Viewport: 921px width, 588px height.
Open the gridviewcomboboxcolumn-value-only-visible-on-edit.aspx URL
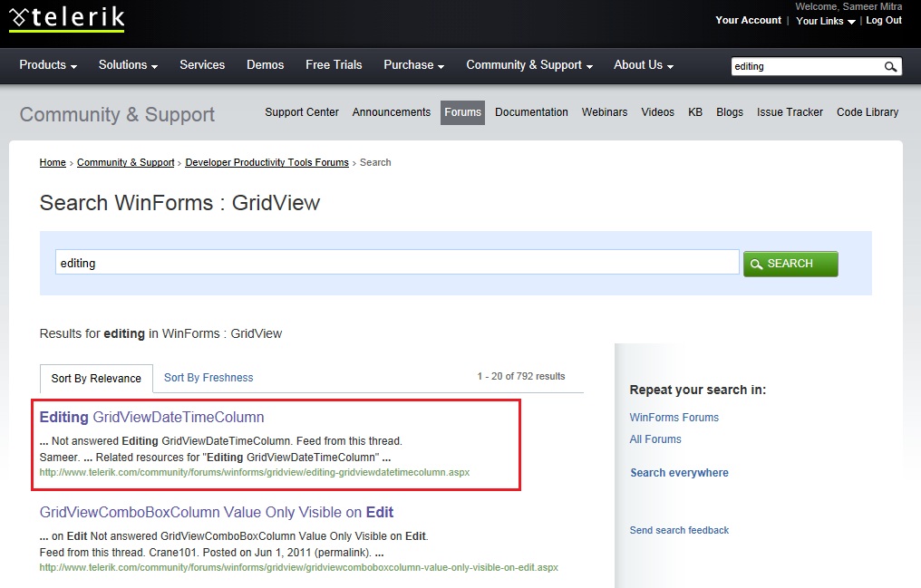[x=298, y=567]
